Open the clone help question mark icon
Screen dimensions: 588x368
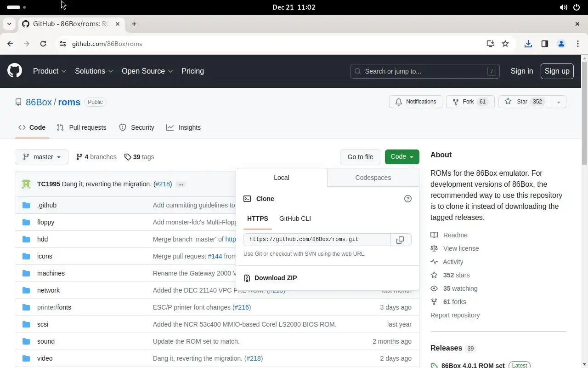[407, 199]
